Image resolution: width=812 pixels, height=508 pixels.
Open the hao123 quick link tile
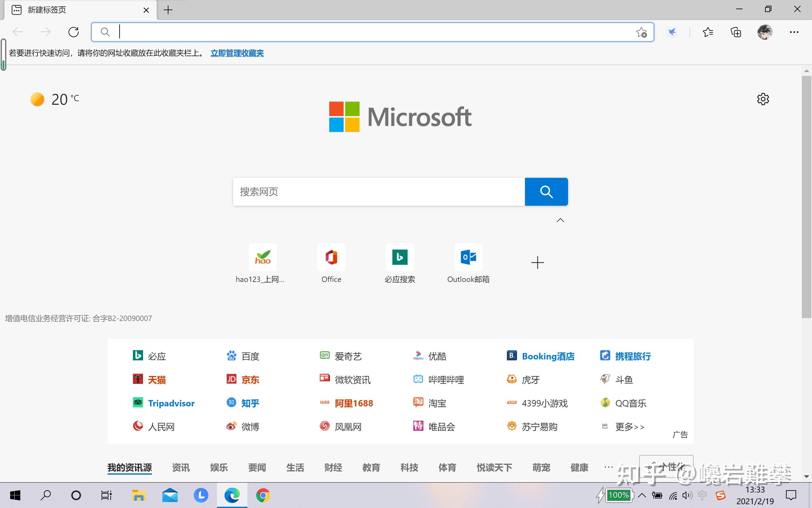263,264
